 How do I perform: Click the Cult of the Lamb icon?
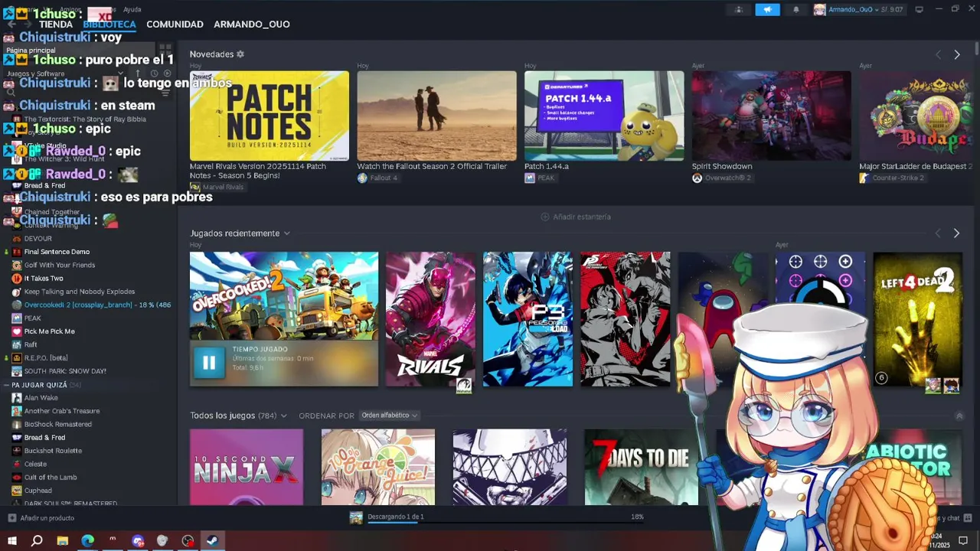pos(17,478)
